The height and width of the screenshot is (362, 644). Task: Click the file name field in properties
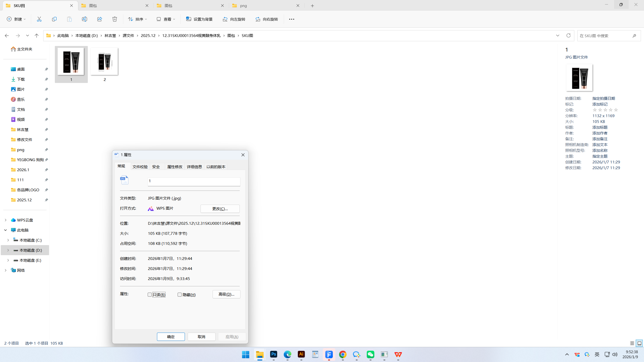[x=194, y=182]
